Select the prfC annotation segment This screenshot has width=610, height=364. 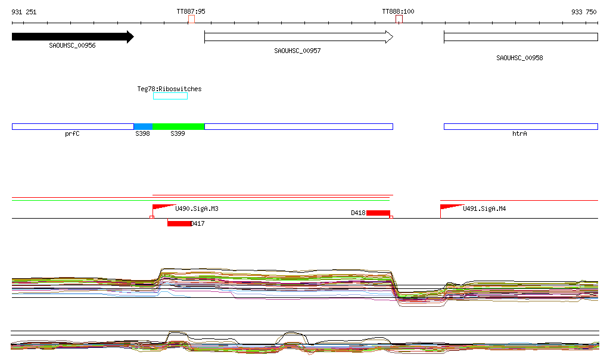(x=72, y=126)
